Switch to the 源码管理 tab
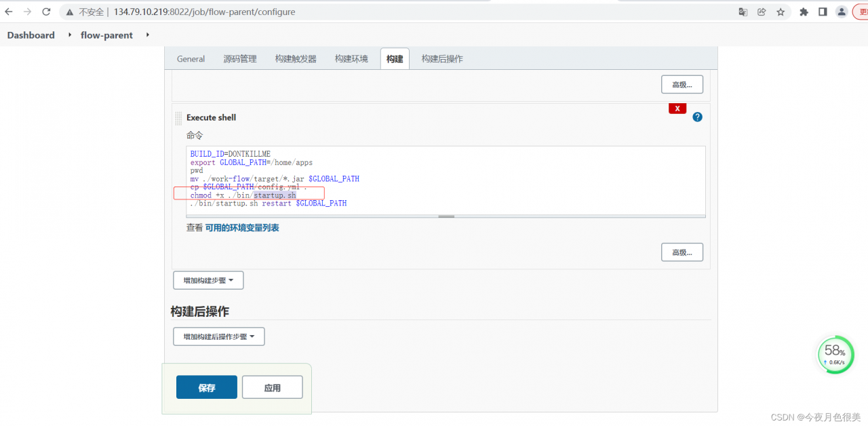 tap(240, 59)
